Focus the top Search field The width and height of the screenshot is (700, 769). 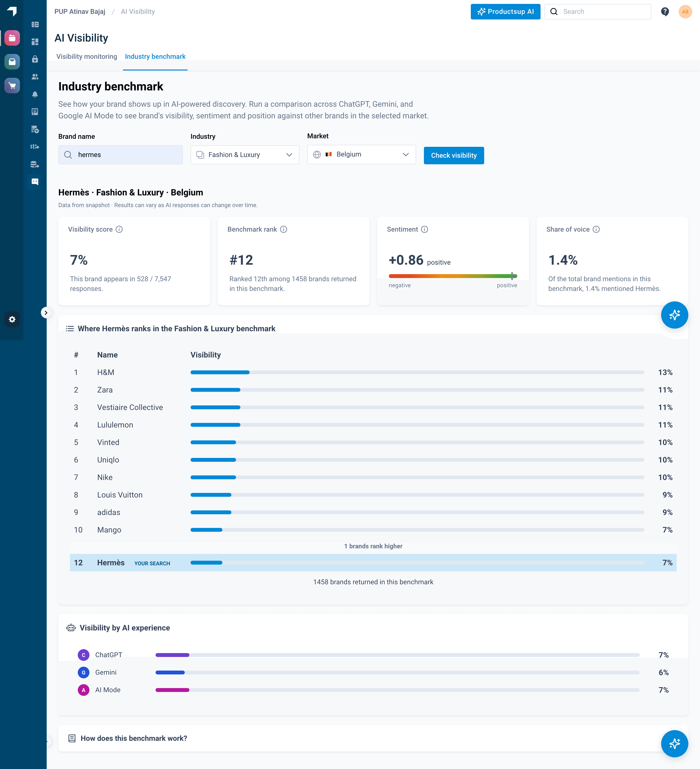pos(598,11)
